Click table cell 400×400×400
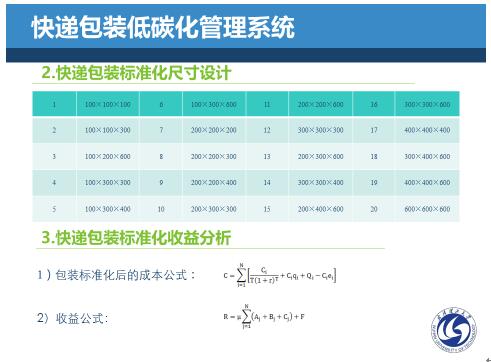 (427, 130)
